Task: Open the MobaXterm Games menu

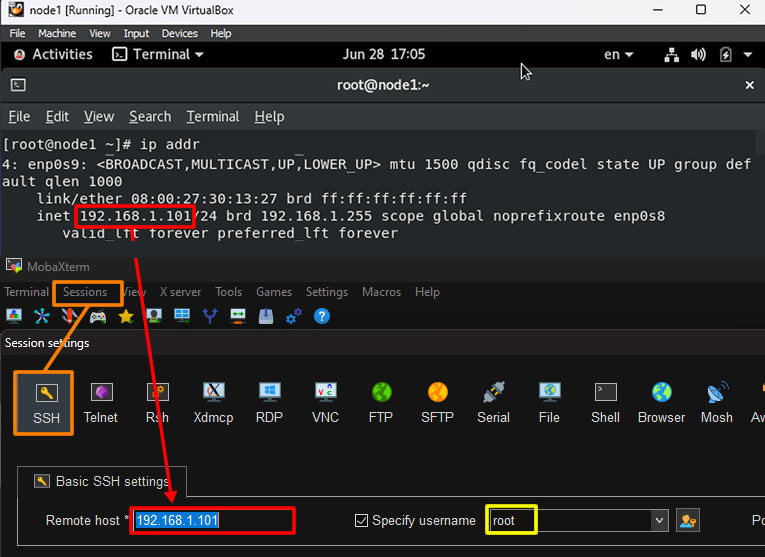Action: click(274, 292)
